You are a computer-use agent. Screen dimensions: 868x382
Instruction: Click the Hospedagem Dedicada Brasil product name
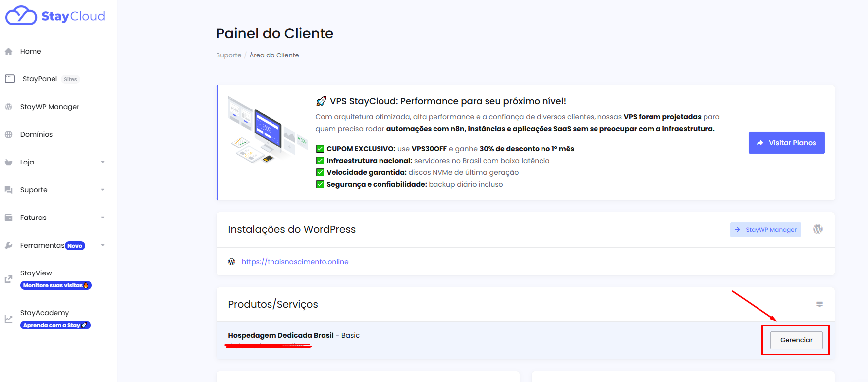point(280,335)
